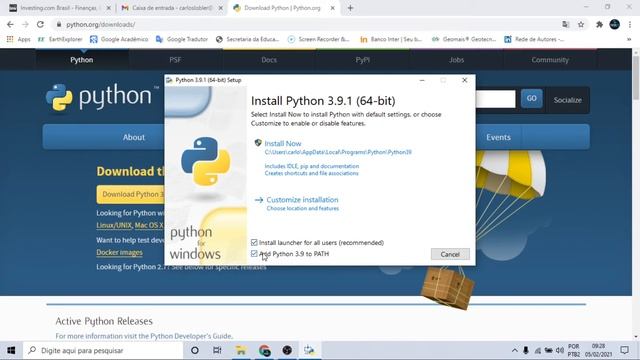Click Install Now in Python setup
This screenshot has height=360, width=640.
click(282, 143)
